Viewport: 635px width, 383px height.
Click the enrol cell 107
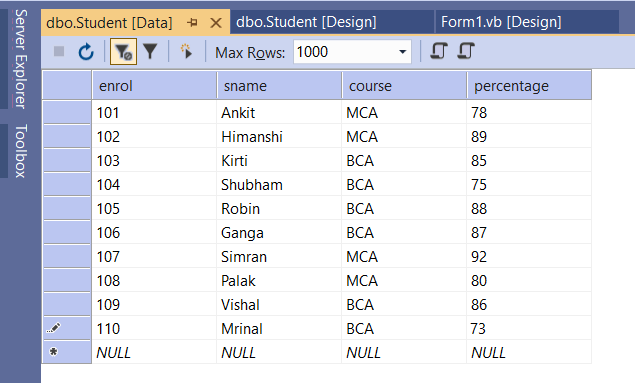(154, 256)
